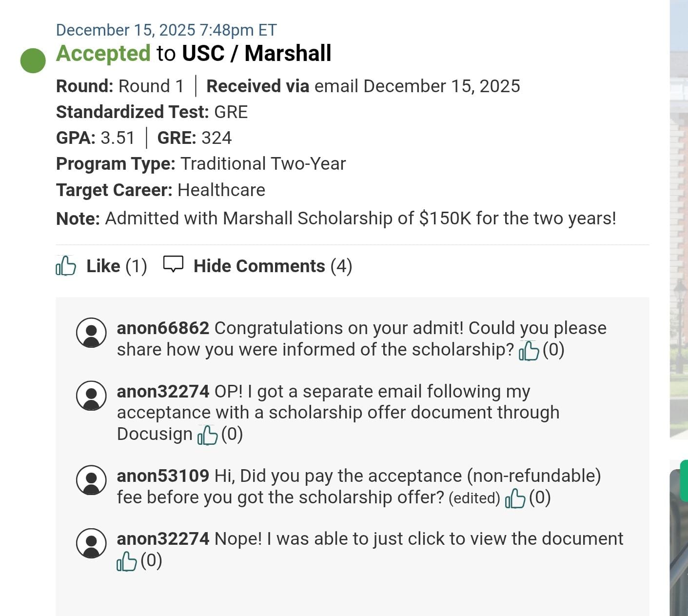
Task: Click the thumbs-up icon on the main post
Action: pos(66,266)
